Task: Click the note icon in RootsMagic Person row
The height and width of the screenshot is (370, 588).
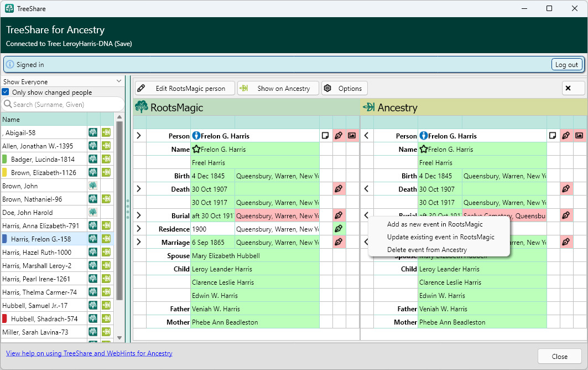Action: coord(325,136)
